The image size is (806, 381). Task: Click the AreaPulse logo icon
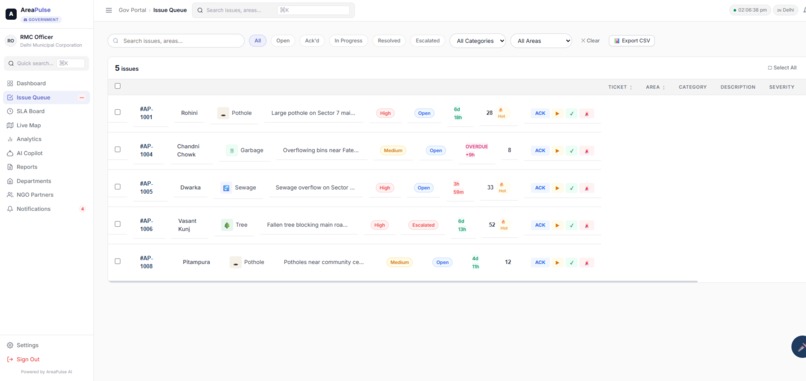click(11, 14)
